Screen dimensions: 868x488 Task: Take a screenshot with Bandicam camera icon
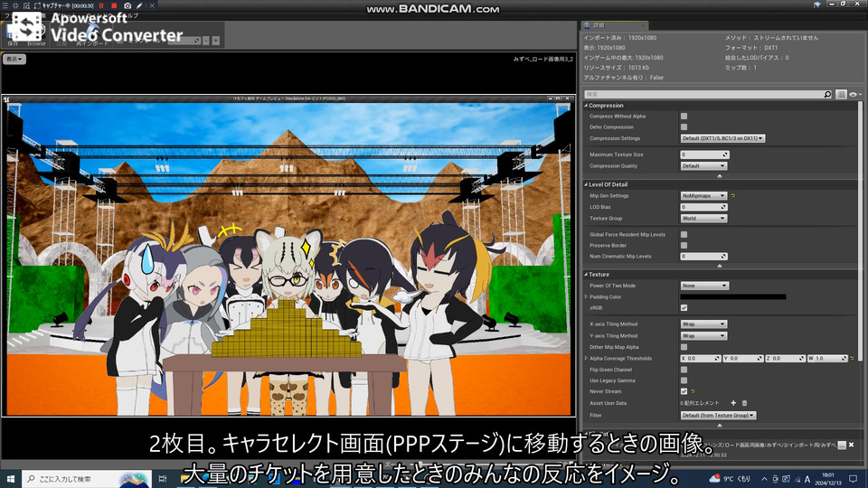point(127,5)
